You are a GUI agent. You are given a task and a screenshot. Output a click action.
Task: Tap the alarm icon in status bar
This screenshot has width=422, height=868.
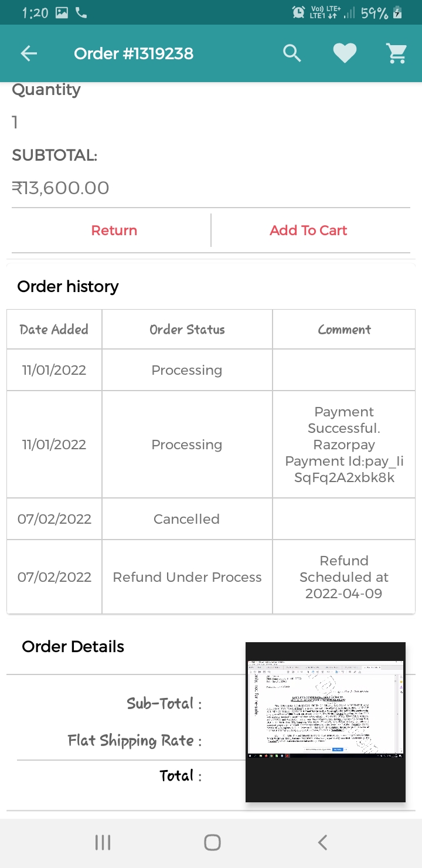[298, 12]
